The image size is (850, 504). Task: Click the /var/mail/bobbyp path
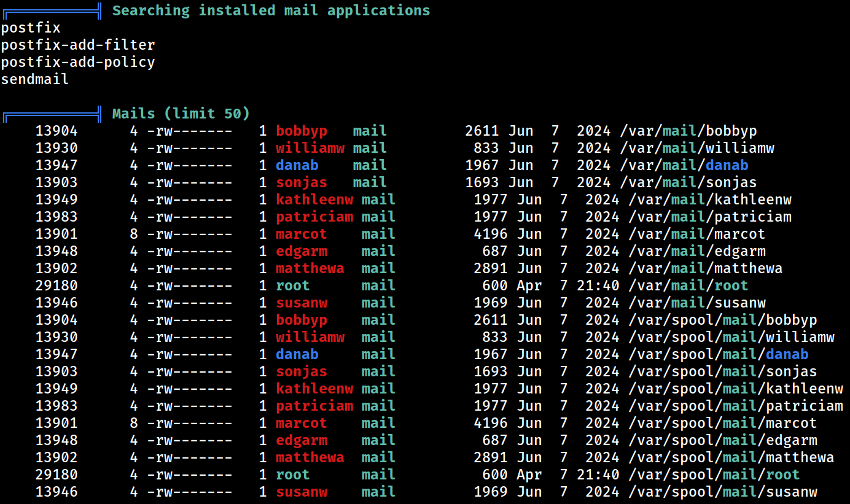[x=688, y=131]
